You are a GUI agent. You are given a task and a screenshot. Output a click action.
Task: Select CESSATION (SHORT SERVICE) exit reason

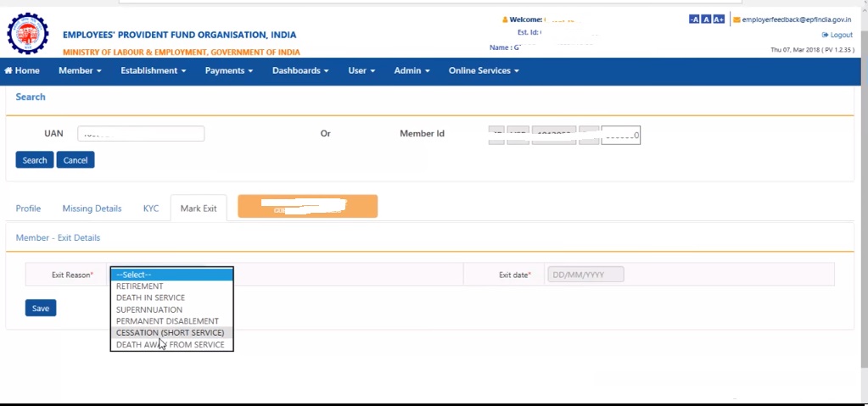(171, 332)
